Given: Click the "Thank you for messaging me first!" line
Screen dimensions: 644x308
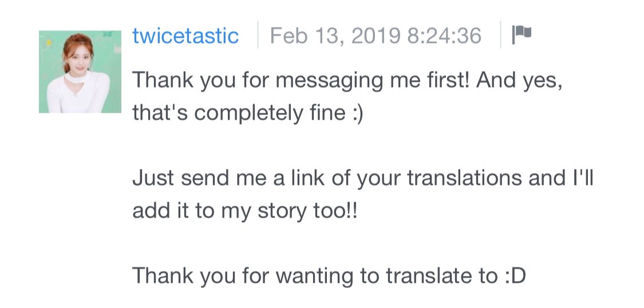Looking at the screenshot, I should [x=300, y=80].
